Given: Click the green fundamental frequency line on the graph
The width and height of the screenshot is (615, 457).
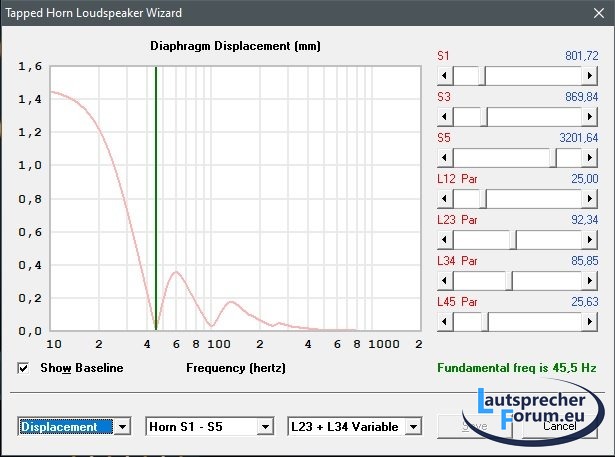Looking at the screenshot, I should tap(156, 200).
